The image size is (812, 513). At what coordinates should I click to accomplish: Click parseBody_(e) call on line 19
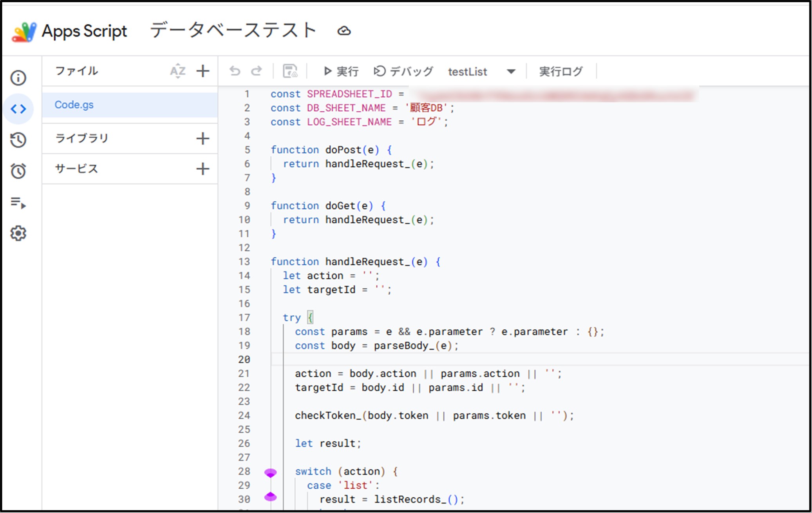[x=413, y=346]
